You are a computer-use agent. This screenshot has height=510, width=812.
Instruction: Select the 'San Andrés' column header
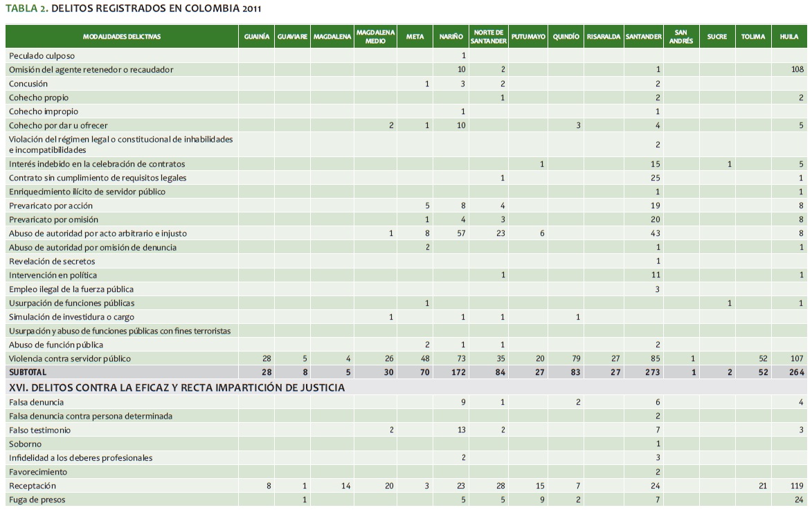(680, 37)
